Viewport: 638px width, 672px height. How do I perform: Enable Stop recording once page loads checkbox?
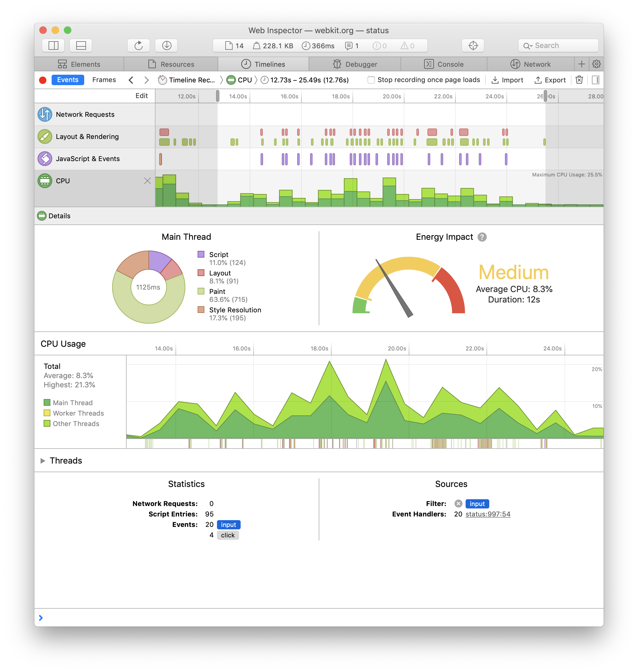pos(371,80)
